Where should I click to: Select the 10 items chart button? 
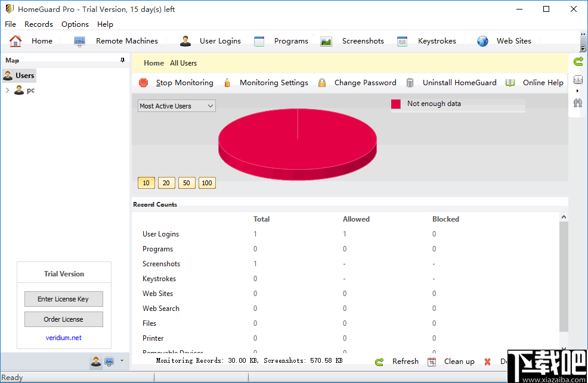pos(146,183)
